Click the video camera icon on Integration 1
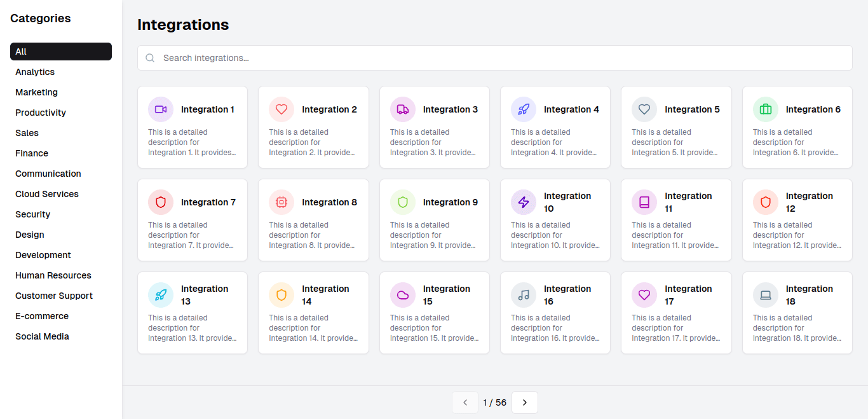 pyautogui.click(x=161, y=109)
